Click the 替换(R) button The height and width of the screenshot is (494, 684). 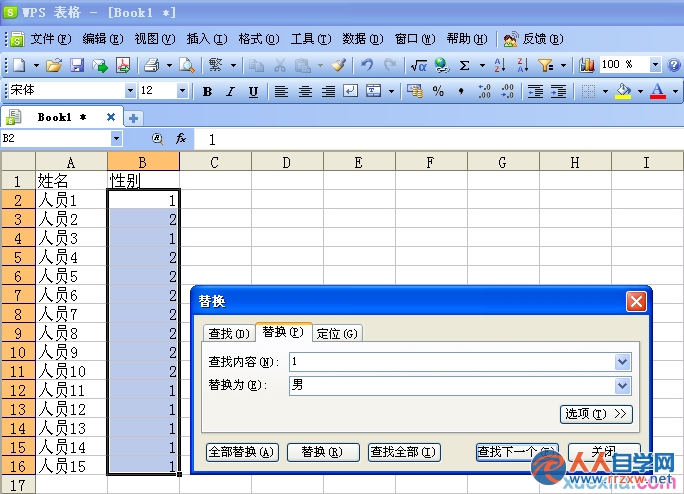pos(323,452)
